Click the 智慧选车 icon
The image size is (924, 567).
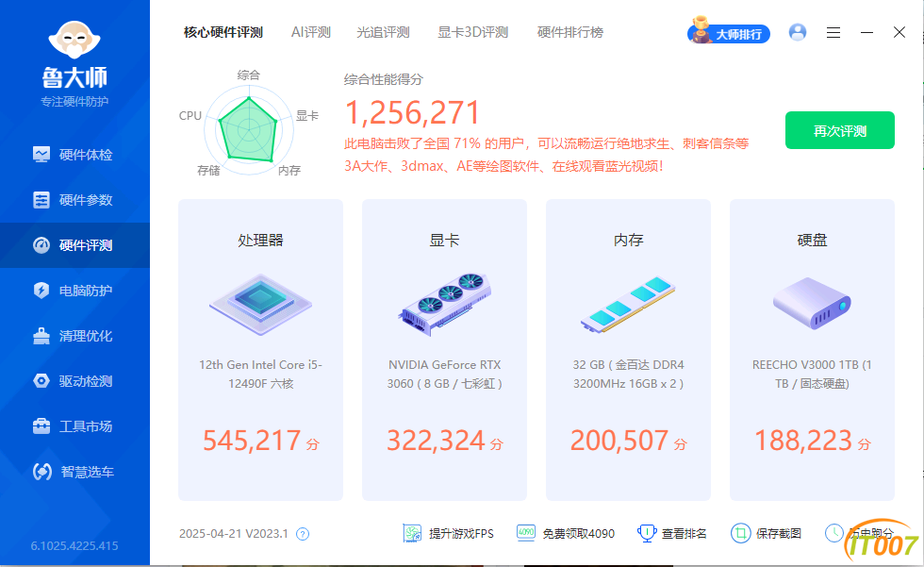pyautogui.click(x=41, y=472)
